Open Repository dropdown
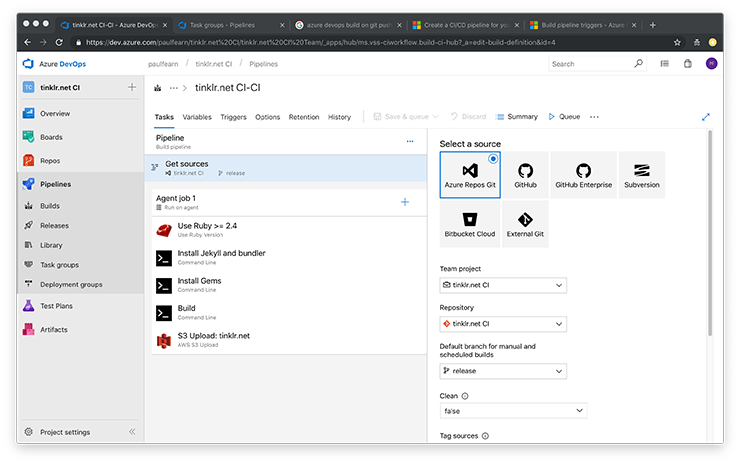This screenshot has width=740, height=464. point(503,324)
